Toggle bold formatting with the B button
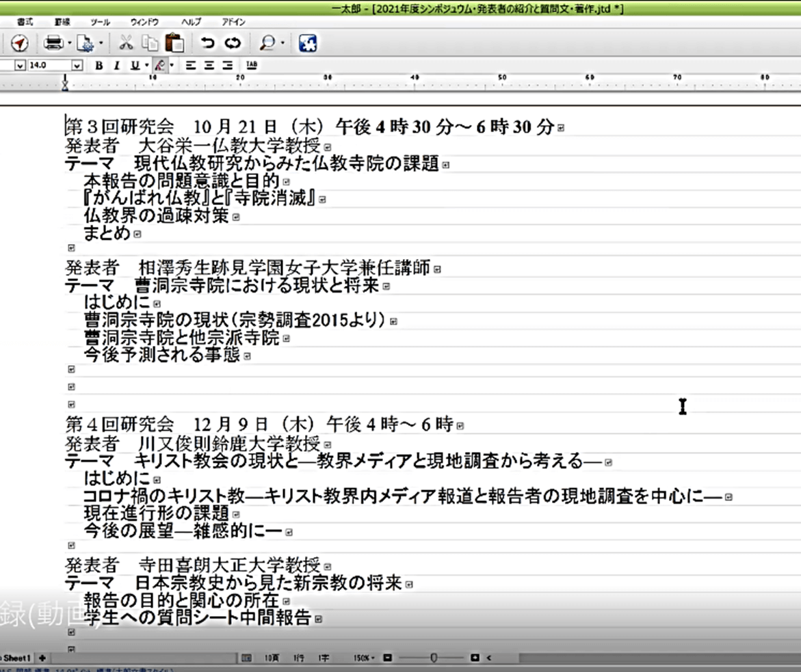 99,66
